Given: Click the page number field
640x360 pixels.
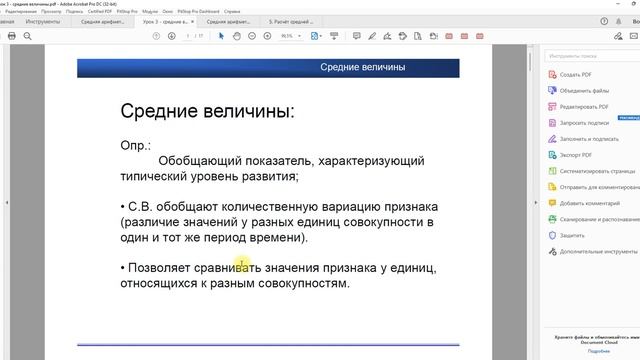Looking at the screenshot, I should 188,36.
